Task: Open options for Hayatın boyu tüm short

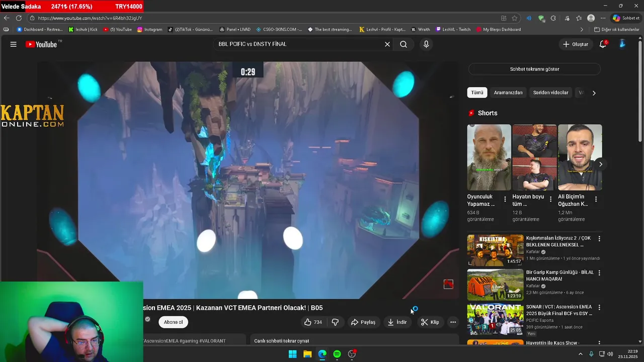Action: click(x=550, y=200)
